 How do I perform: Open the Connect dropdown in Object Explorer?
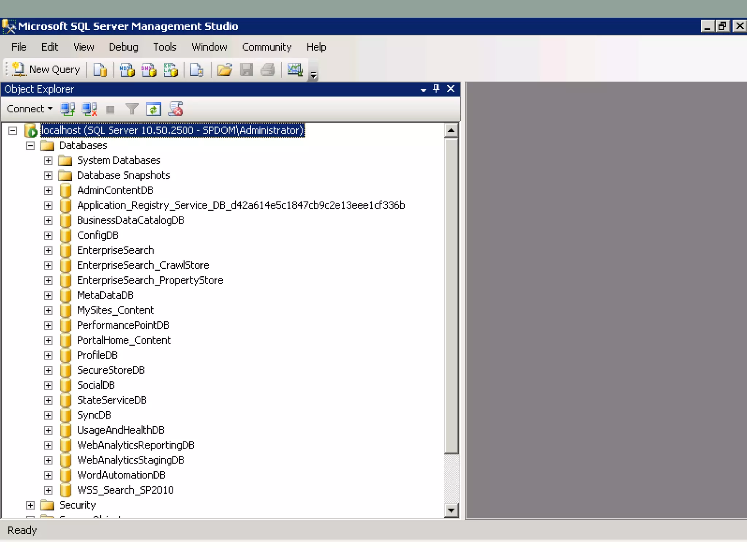coord(30,109)
